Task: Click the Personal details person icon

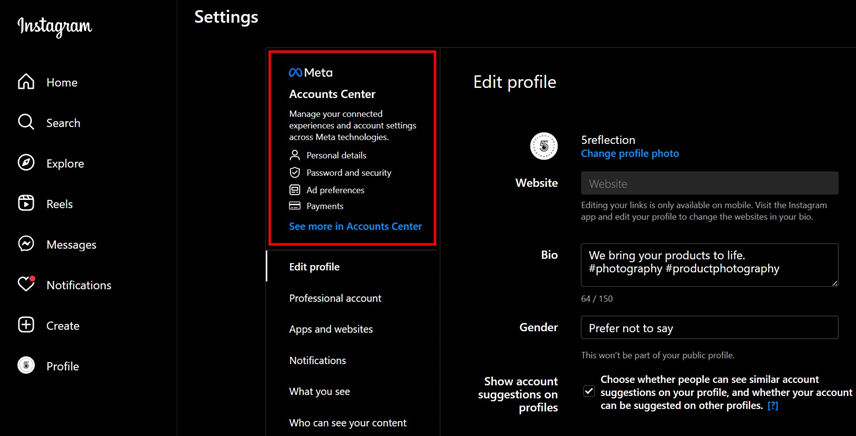Action: coord(295,156)
